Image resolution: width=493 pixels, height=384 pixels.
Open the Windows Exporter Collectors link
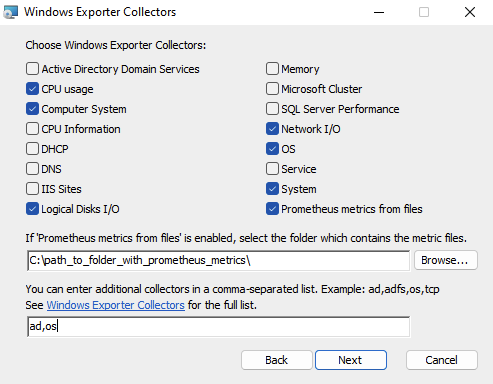coord(115,305)
